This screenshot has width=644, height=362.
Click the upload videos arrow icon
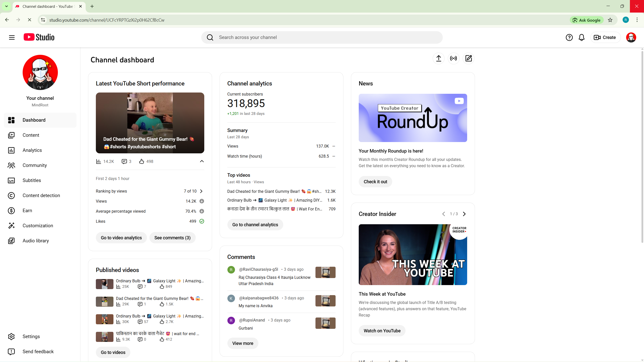coord(438,58)
